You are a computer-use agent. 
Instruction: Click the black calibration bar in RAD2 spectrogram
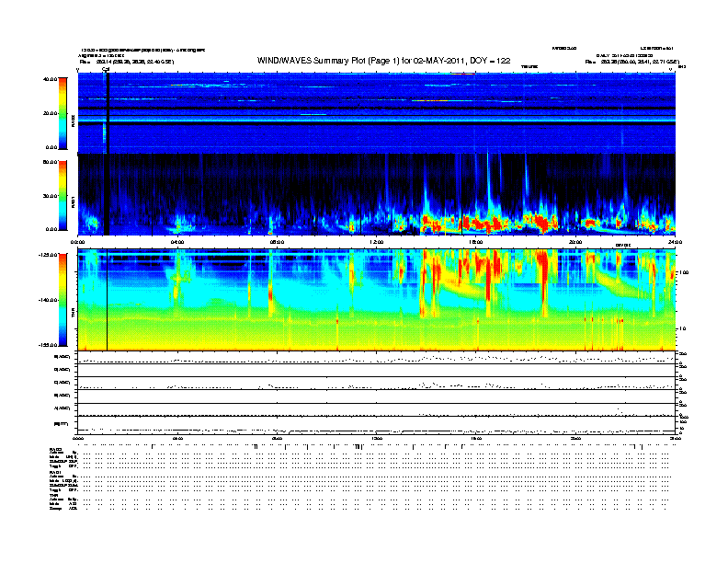coord(108,113)
